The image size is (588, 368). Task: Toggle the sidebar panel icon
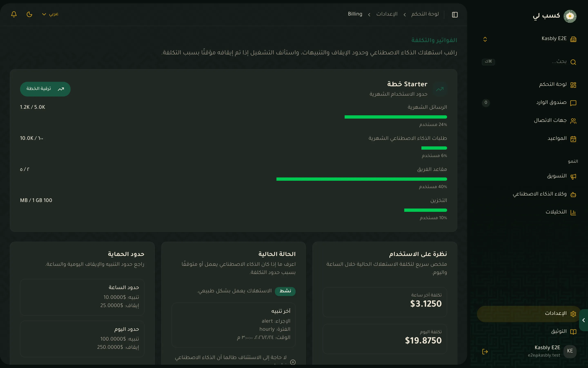pyautogui.click(x=455, y=15)
